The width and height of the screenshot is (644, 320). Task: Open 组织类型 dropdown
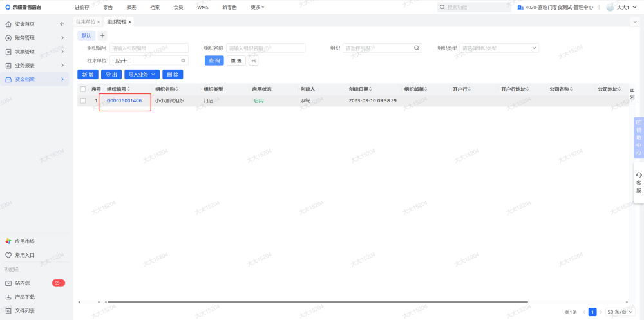[499, 48]
